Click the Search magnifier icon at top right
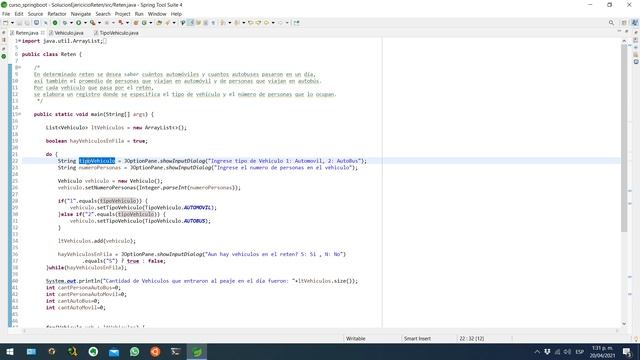This screenshot has height=360, width=640. click(x=611, y=23)
